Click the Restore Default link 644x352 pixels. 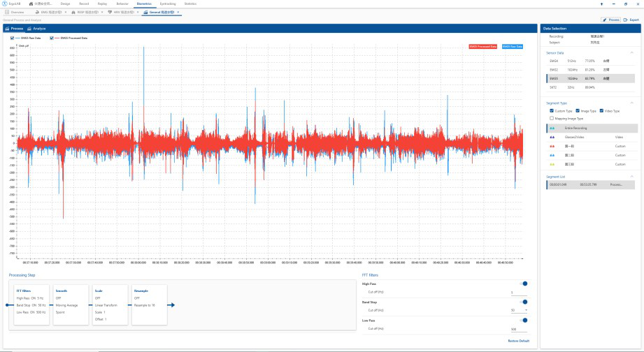(518, 341)
